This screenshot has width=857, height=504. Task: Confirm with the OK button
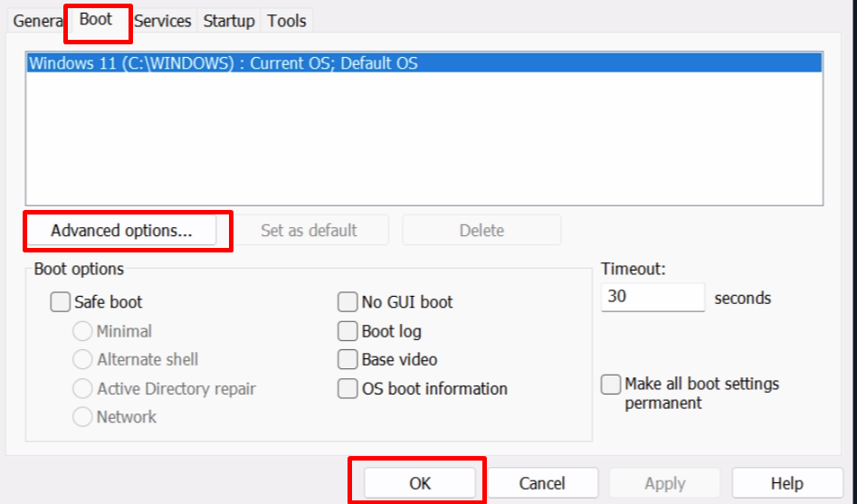click(420, 483)
